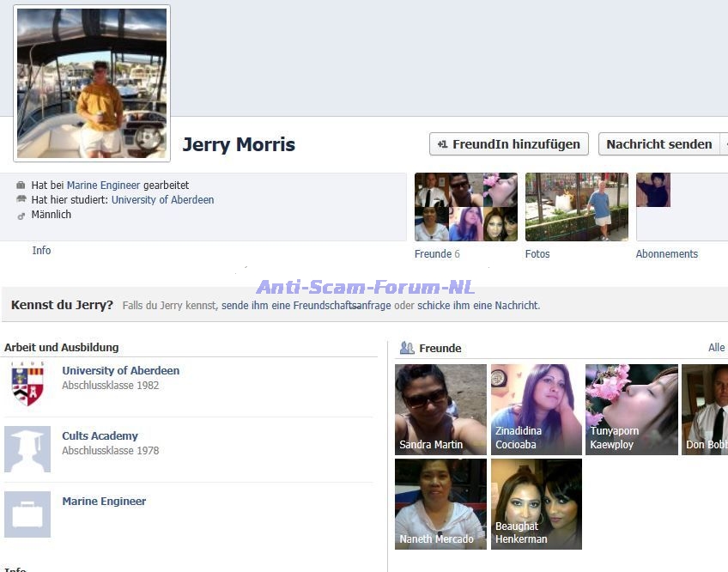Click the Nachricht senden button
This screenshot has height=572, width=728.
tap(658, 144)
